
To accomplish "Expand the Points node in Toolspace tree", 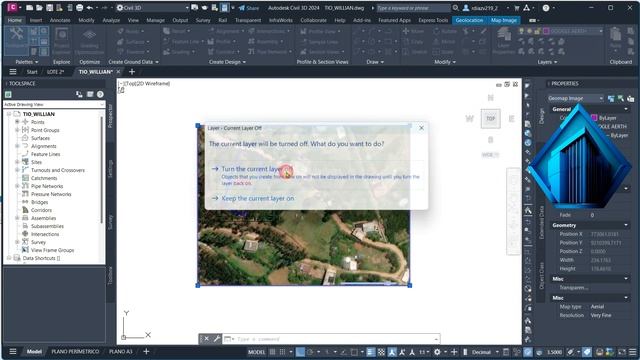I will (17, 122).
